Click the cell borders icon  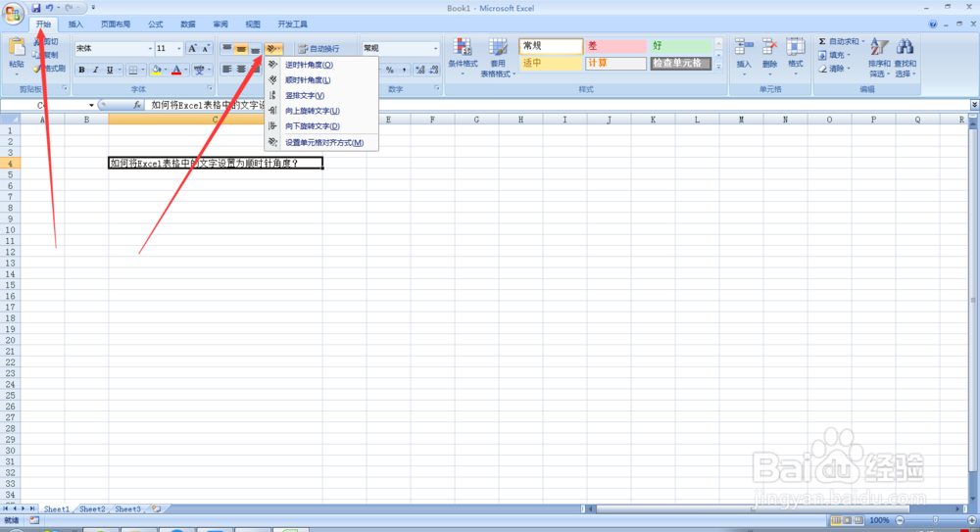coord(132,70)
